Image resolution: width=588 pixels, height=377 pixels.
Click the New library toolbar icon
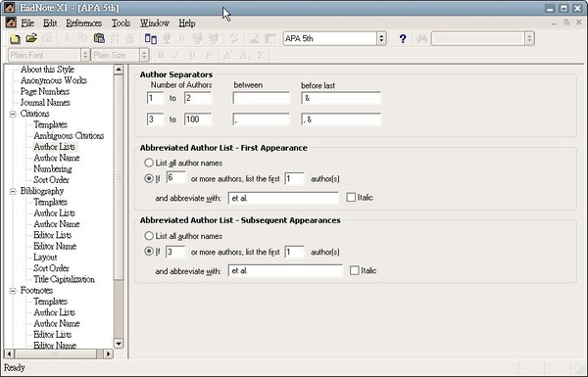click(15, 38)
